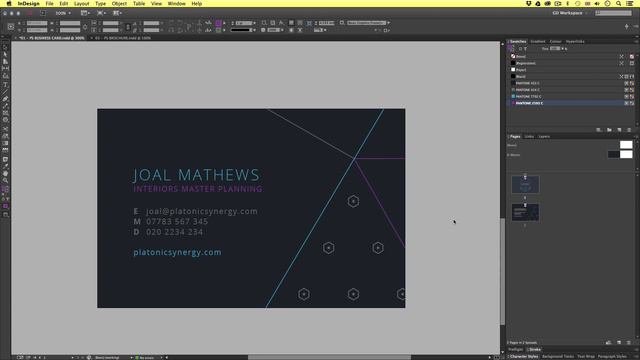Select the [None] swatch
Image resolution: width=640 pixels, height=360 pixels.
pyautogui.click(x=571, y=56)
